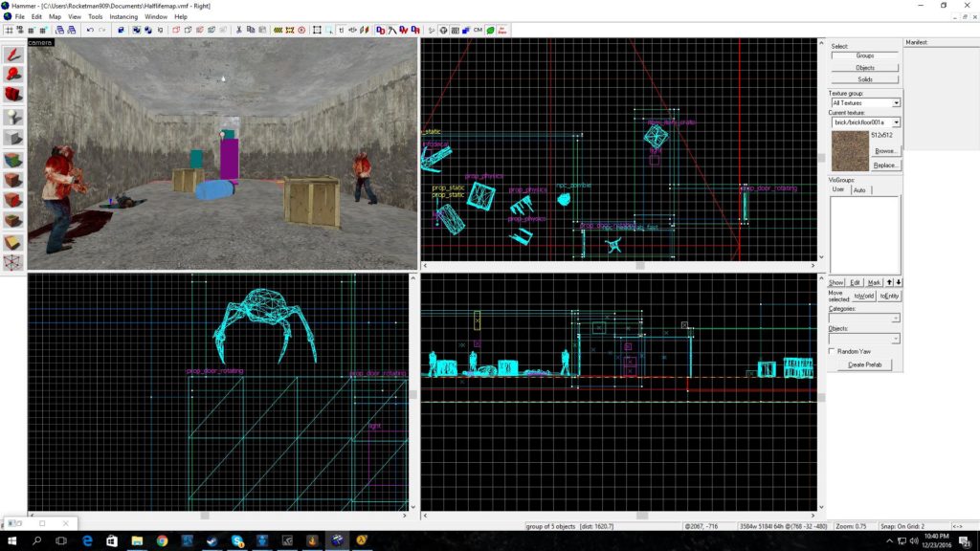
Task: Open the Categories dropdown
Action: [x=896, y=318]
